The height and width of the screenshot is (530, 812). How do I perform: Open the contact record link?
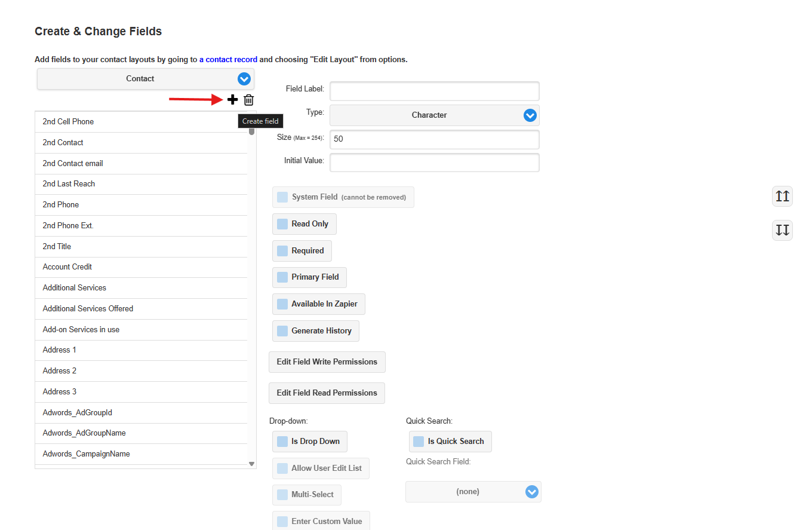[x=228, y=60]
